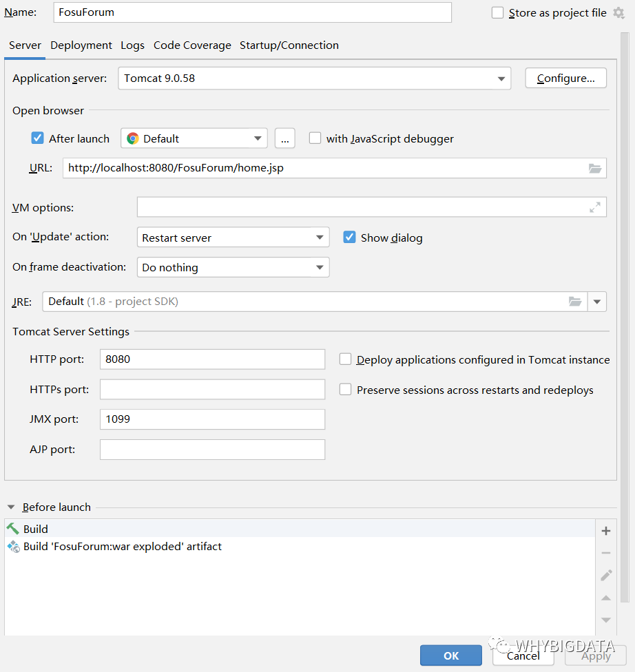Move Before launch task down
635x672 pixels.
coord(606,620)
